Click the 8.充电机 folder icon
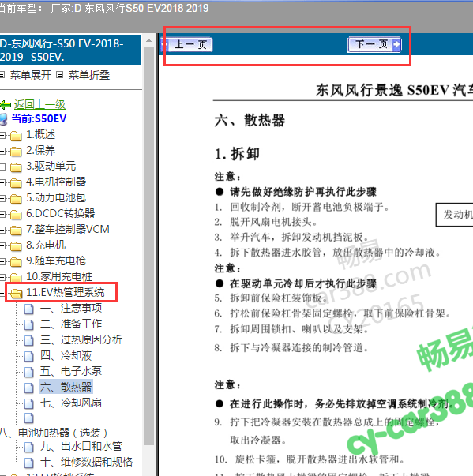 [x=16, y=246]
